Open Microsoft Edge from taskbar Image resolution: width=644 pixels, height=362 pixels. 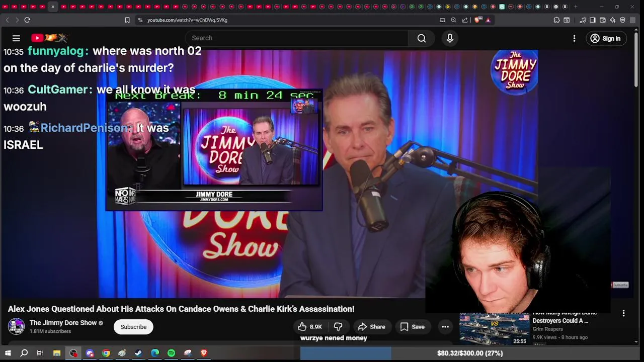point(155,353)
